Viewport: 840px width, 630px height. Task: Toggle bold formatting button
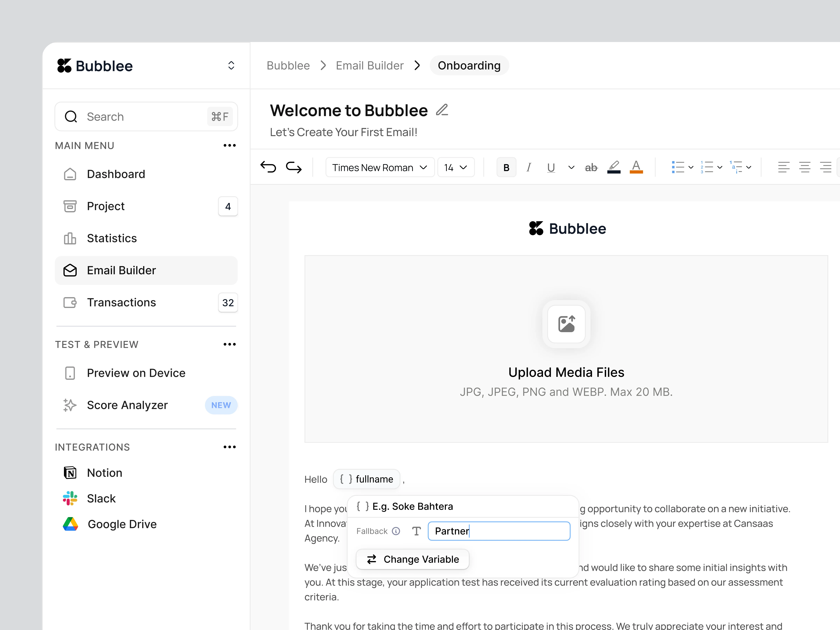(x=506, y=167)
